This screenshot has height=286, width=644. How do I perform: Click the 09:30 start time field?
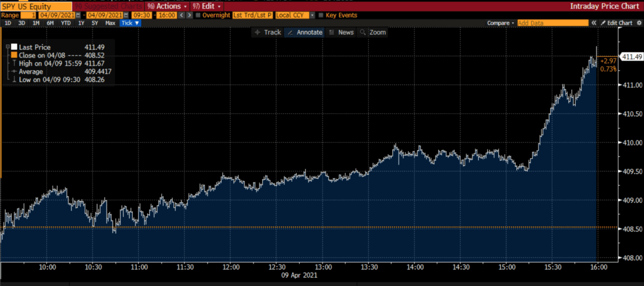(142, 15)
